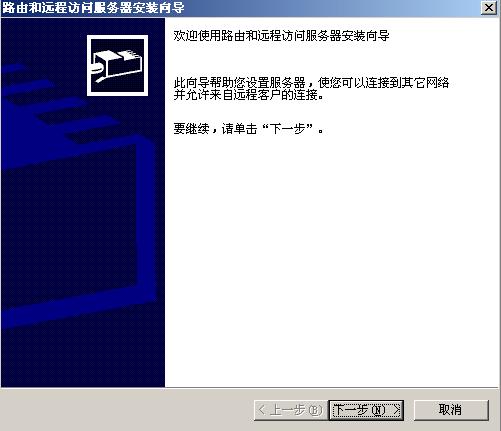
Task: Cancel the wizard with the 取消 button
Action: (451, 410)
